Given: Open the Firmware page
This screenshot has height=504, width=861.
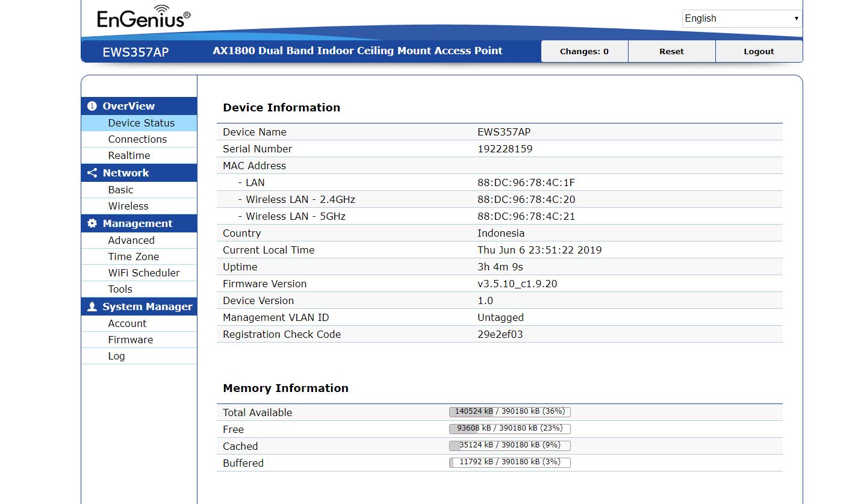Looking at the screenshot, I should pos(139,340).
